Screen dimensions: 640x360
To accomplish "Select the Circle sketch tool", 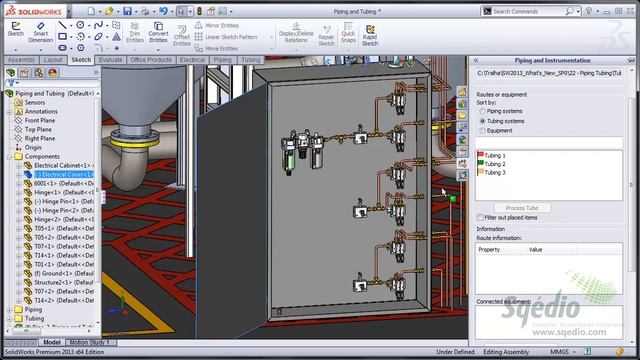I will click(x=80, y=25).
